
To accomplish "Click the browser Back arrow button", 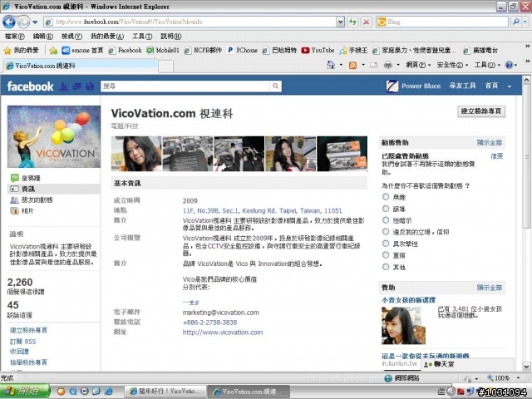I will click(x=9, y=22).
